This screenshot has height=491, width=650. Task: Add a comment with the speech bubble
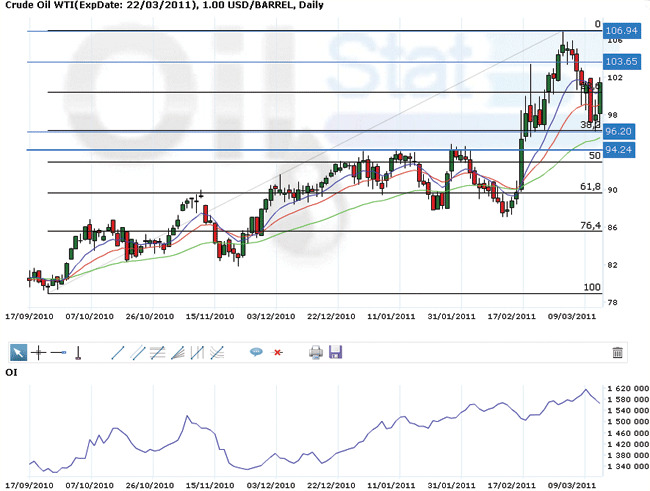(x=256, y=352)
